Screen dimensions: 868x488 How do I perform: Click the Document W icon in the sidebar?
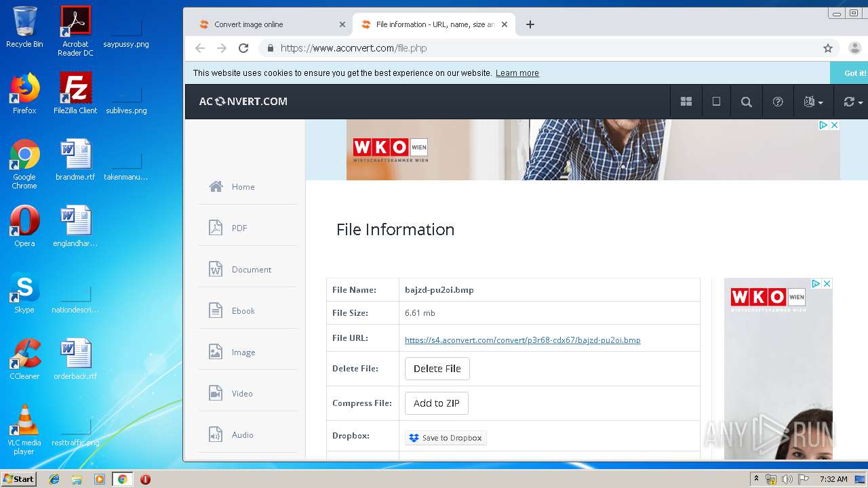[x=216, y=269]
